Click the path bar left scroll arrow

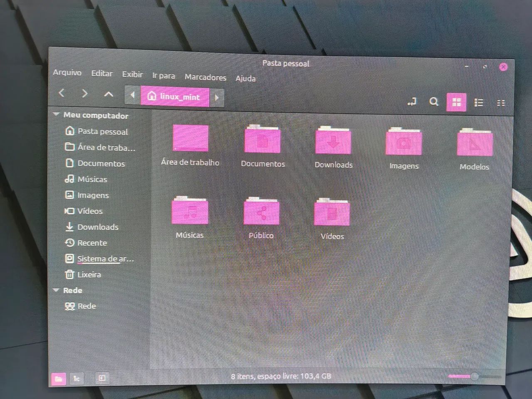133,95
